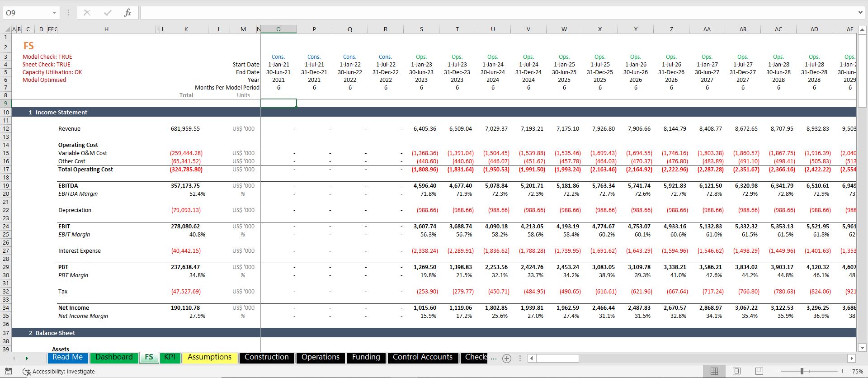The height and width of the screenshot is (378, 868).
Task: Add a new sheet with plus icon
Action: (x=507, y=358)
